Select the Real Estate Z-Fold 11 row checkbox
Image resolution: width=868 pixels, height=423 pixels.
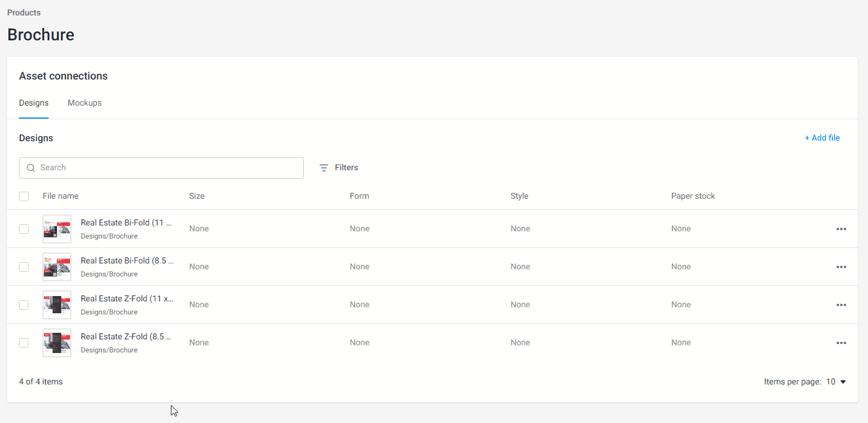point(24,305)
